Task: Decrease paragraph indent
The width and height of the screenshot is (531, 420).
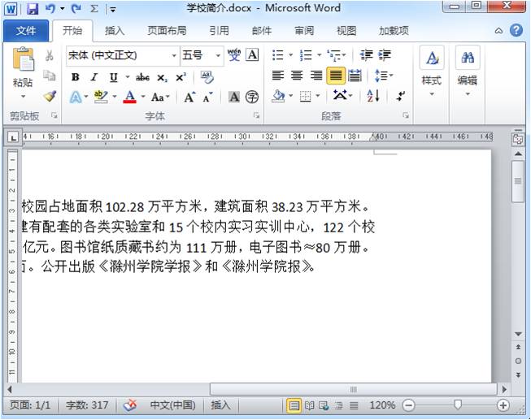Action: tap(367, 54)
